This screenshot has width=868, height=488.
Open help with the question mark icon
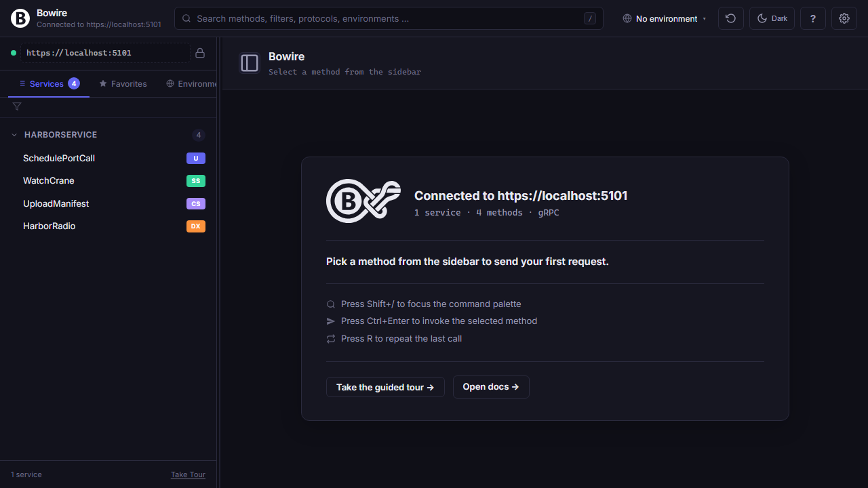click(813, 18)
